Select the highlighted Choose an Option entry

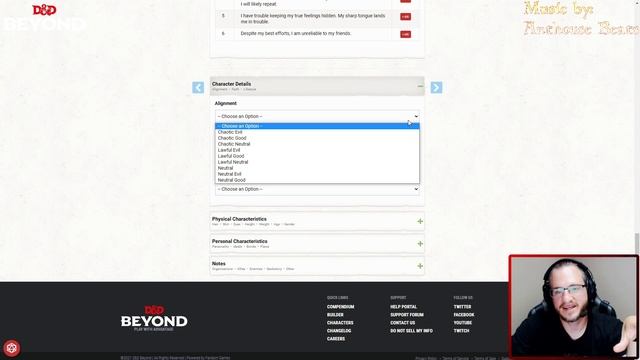click(x=317, y=126)
